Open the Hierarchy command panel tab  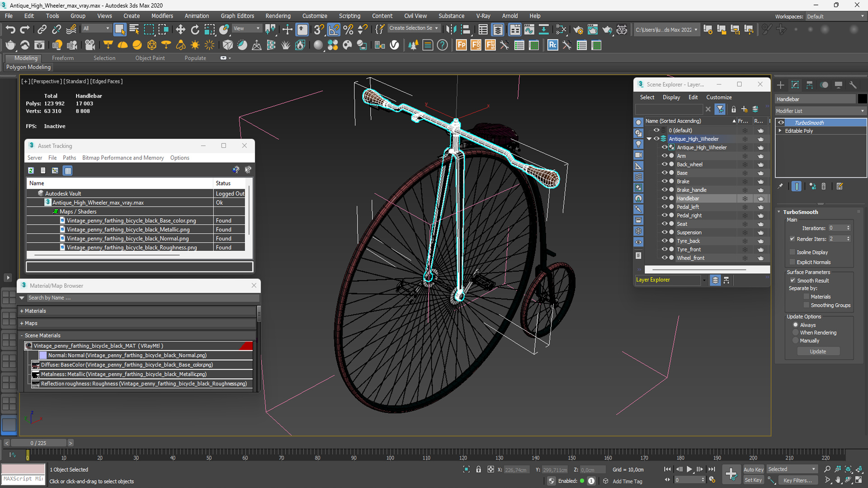(x=810, y=85)
